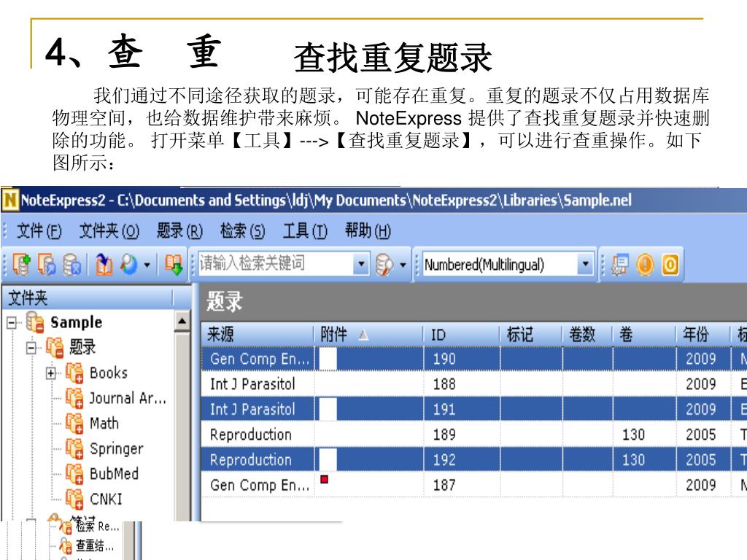Click the keyword search input field

(276, 263)
